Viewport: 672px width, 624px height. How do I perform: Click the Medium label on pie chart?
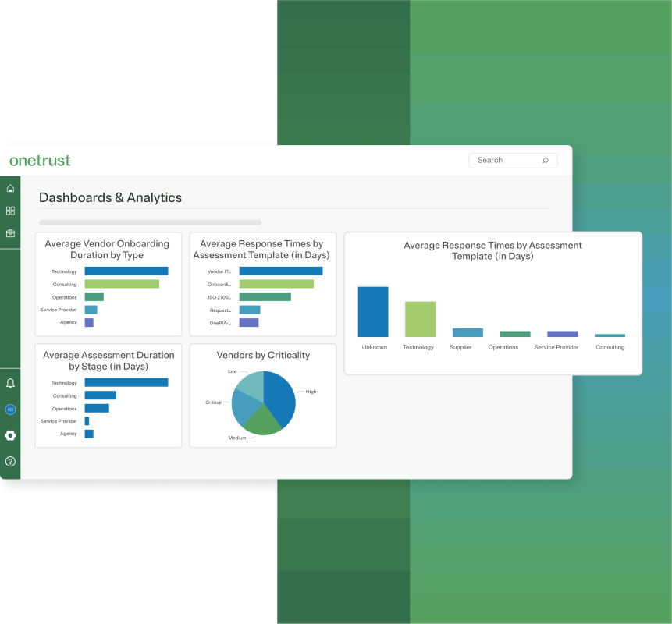pyautogui.click(x=237, y=438)
